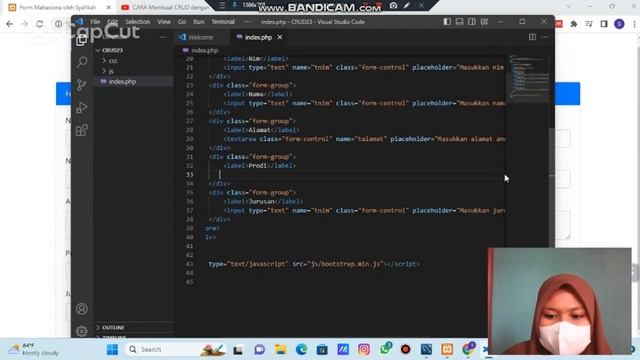
Task: Open the Go menu
Action: (182, 22)
